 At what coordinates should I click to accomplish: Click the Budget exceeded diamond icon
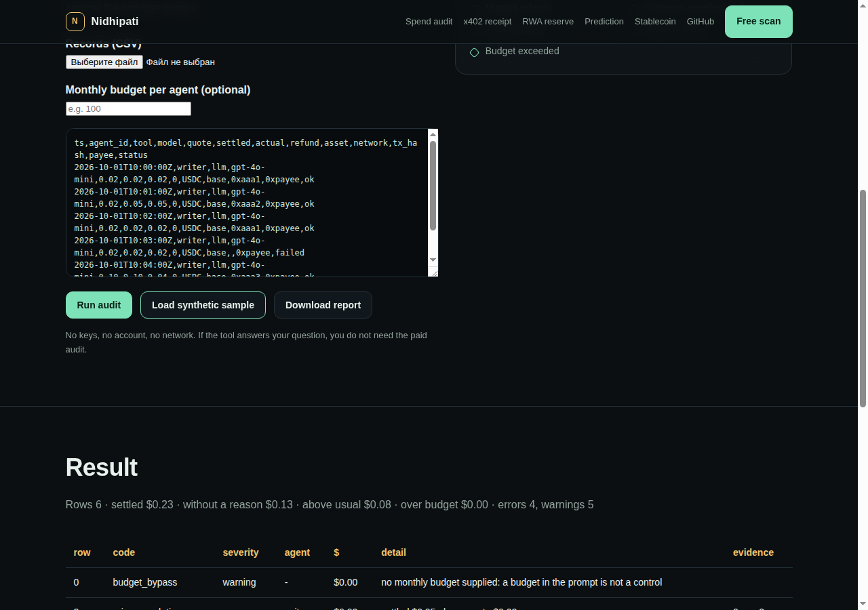pos(474,52)
